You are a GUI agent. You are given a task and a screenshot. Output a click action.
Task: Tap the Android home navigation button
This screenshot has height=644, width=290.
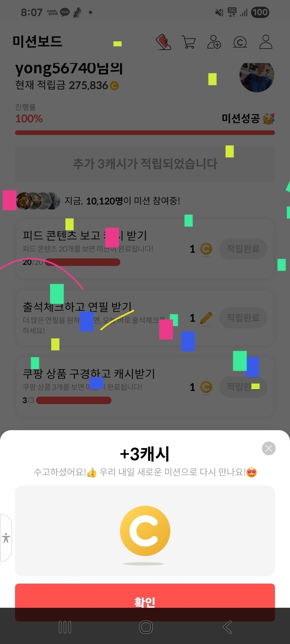tap(146, 627)
